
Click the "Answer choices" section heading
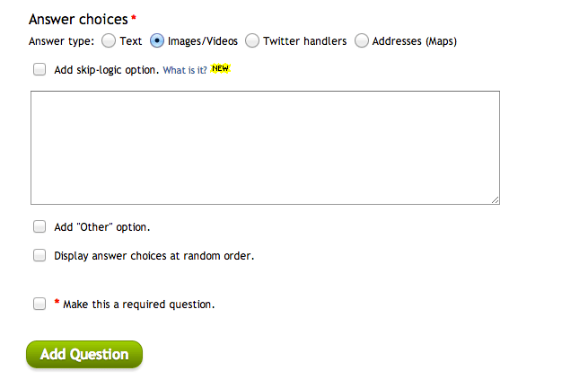click(x=78, y=19)
